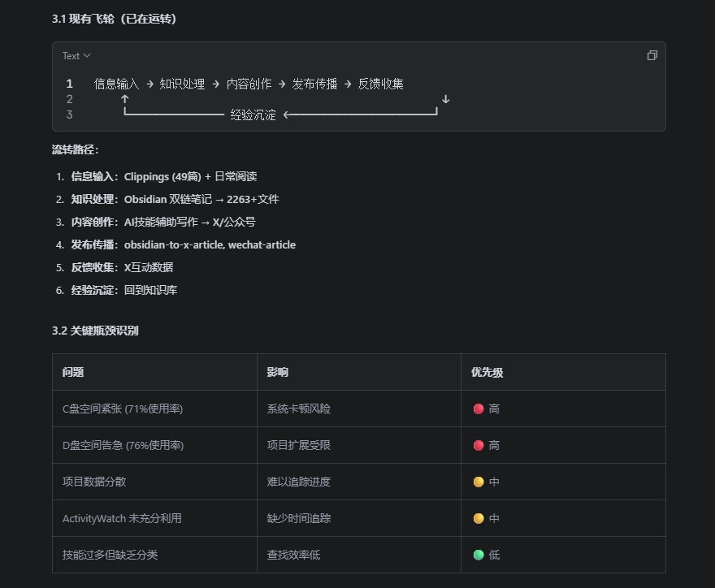This screenshot has height=588, width=715.
Task: Click the 高 priority in D盘 row
Action: click(487, 445)
